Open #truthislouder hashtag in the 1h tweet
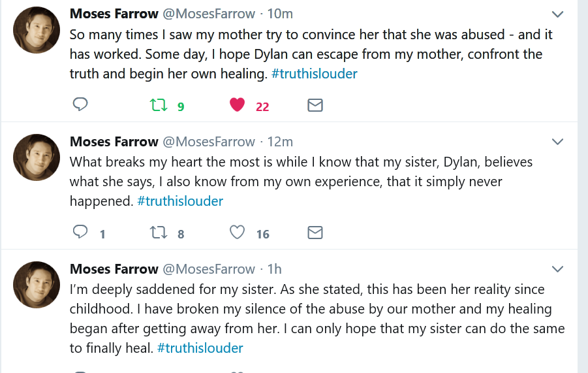 [x=200, y=348]
